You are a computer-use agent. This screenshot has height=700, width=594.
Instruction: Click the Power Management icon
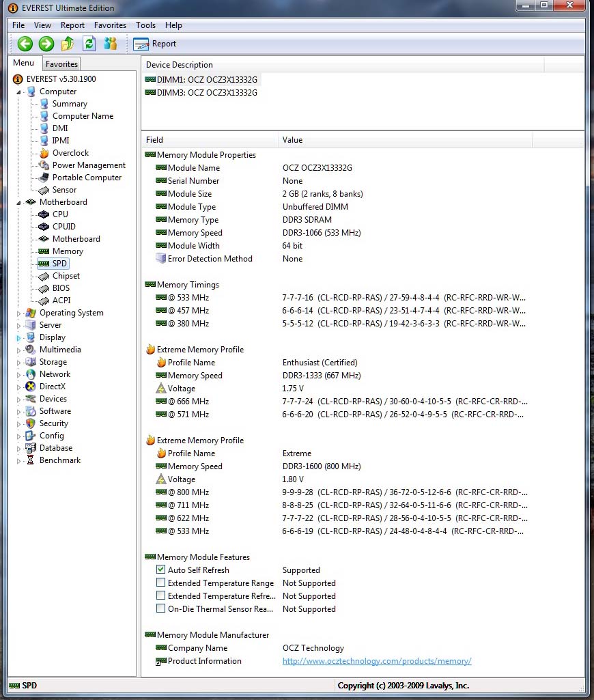pyautogui.click(x=44, y=165)
